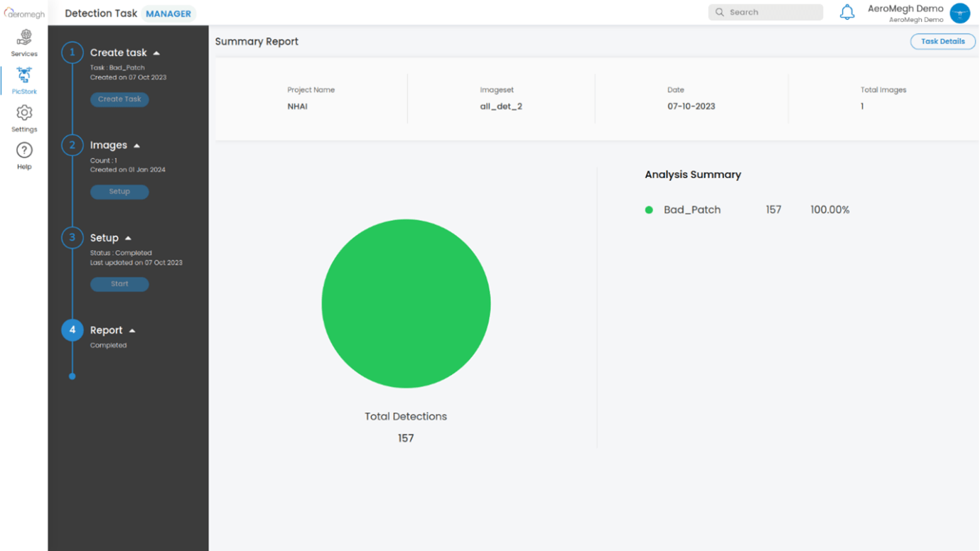
Task: Click the Setup button under Images
Action: [x=119, y=192]
